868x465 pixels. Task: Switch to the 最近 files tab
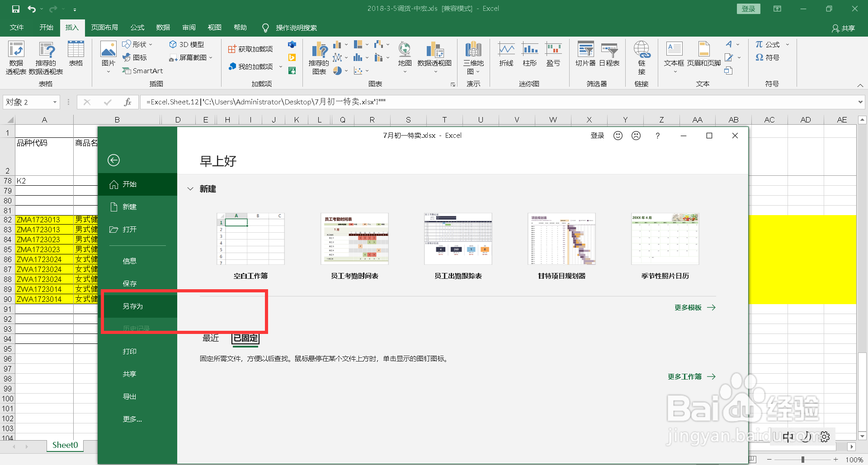(210, 338)
